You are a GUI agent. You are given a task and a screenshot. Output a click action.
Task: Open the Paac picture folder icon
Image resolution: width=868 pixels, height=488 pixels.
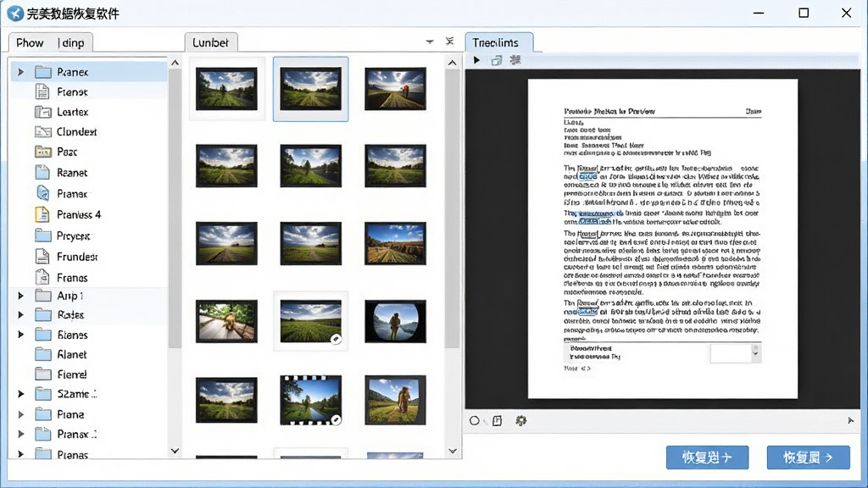(42, 152)
